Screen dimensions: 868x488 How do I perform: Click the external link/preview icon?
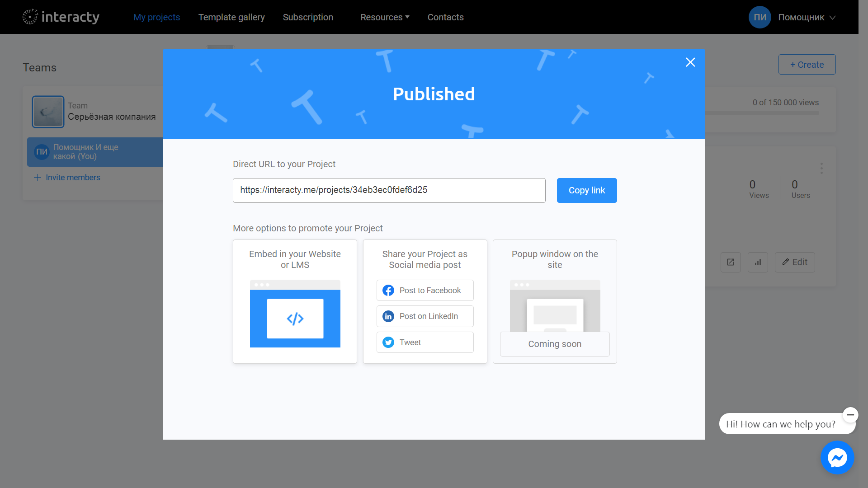[x=730, y=262]
